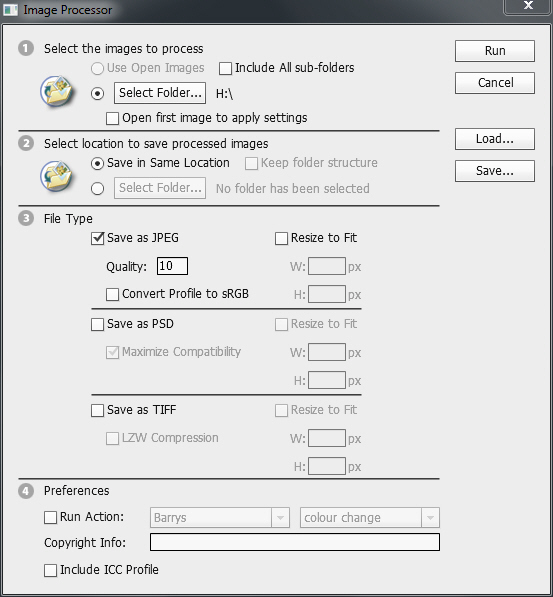Expand the colour change action dropdown
Screen dimensions: 553x597
coord(370,517)
